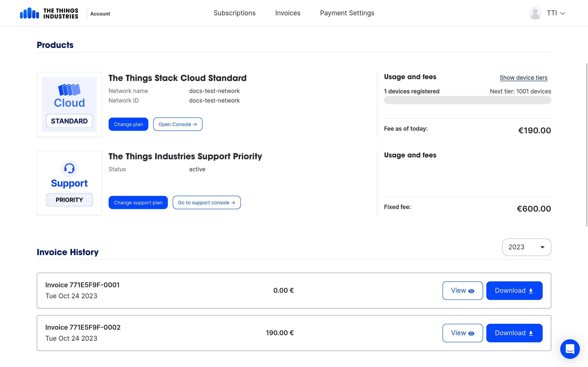
Task: Click Change support plan
Action: tap(138, 202)
